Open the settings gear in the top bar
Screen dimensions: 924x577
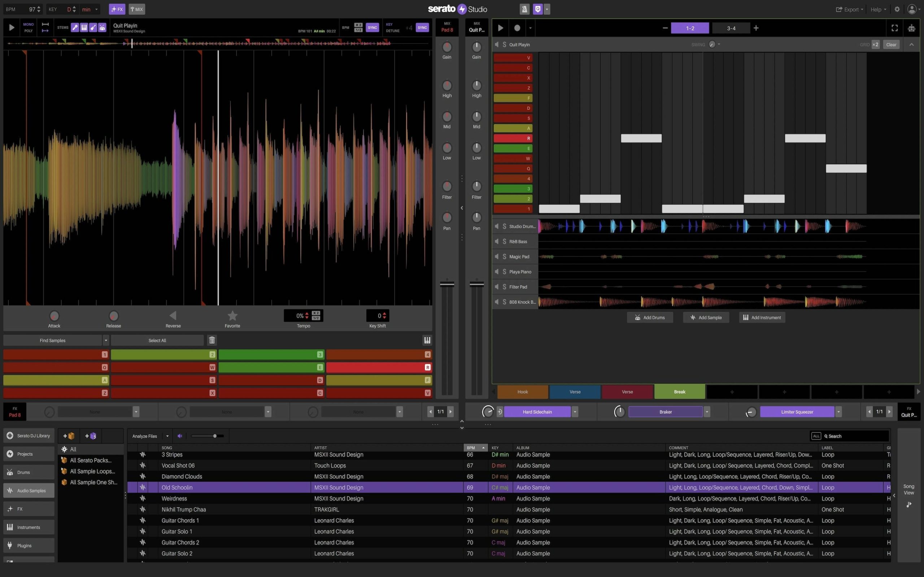click(x=897, y=9)
